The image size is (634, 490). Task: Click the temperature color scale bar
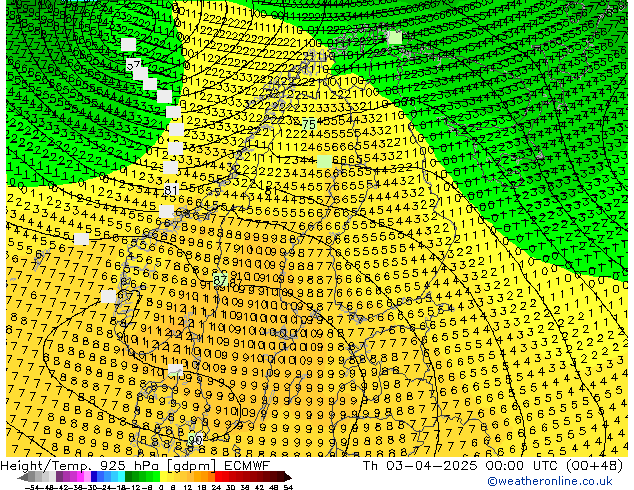tap(154, 477)
